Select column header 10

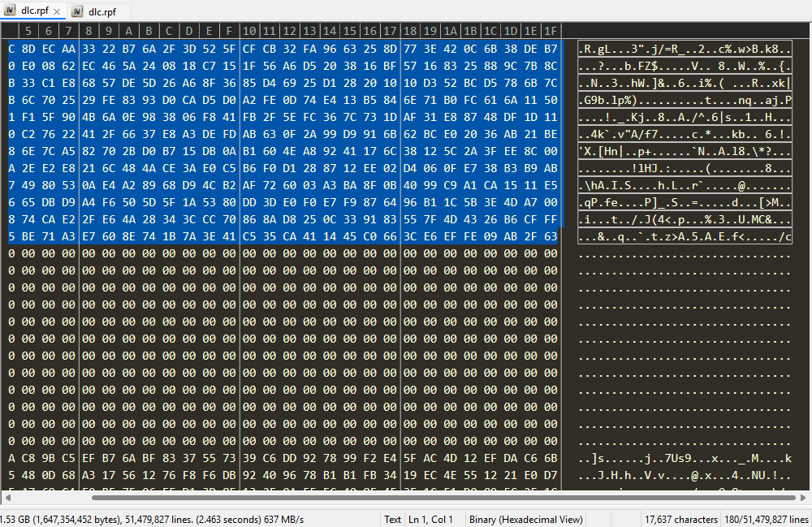(x=249, y=31)
